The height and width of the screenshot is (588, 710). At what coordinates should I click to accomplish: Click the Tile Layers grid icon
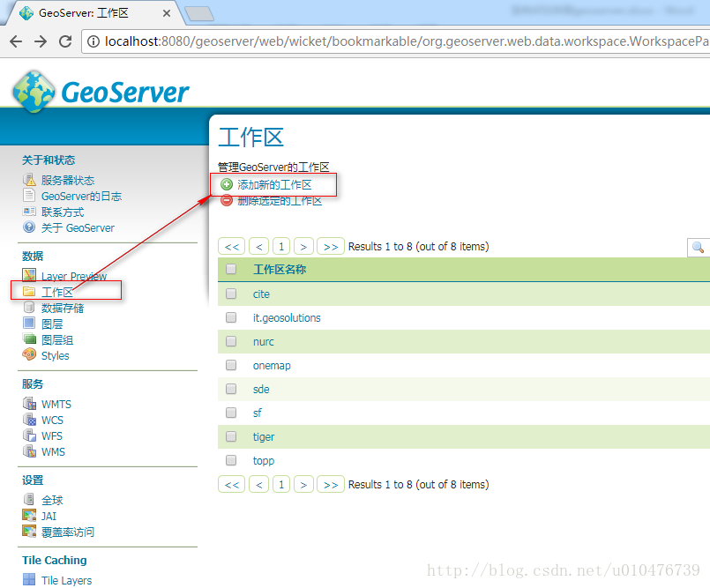tap(29, 579)
